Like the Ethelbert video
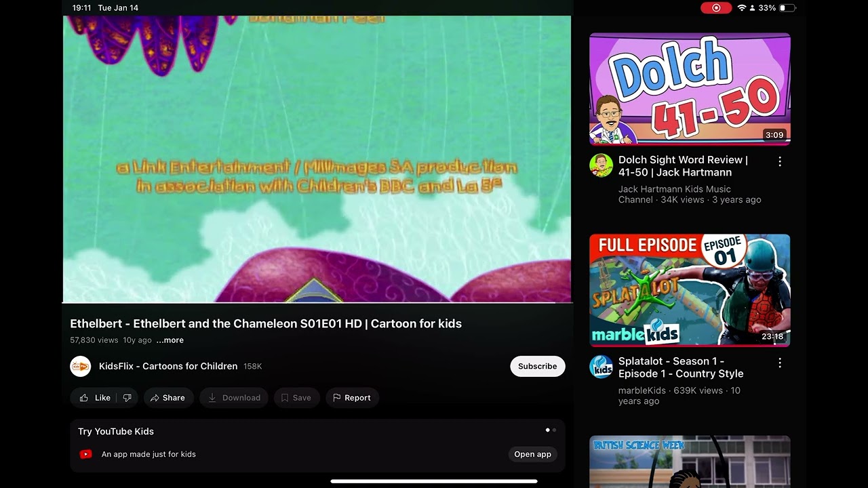The width and height of the screenshot is (868, 488). (94, 398)
